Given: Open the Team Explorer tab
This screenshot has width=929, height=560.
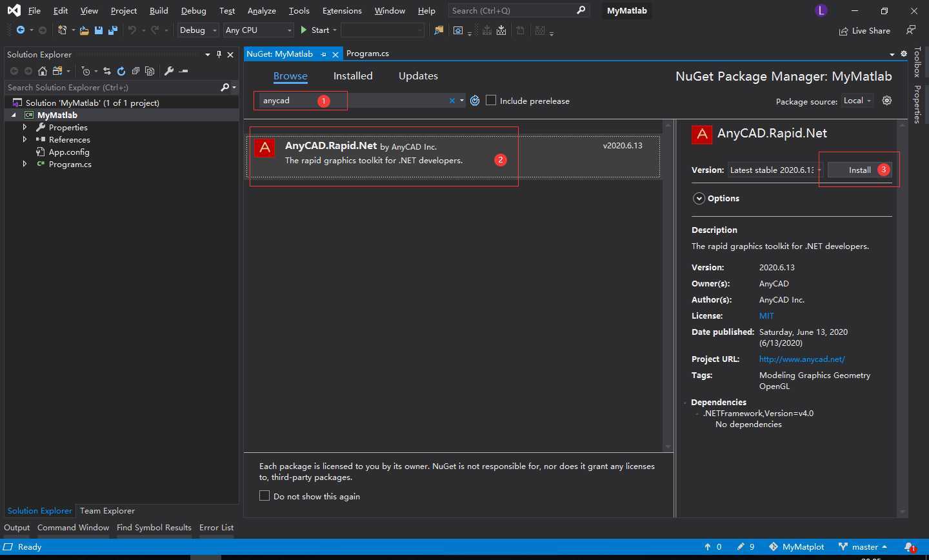Looking at the screenshot, I should (107, 510).
